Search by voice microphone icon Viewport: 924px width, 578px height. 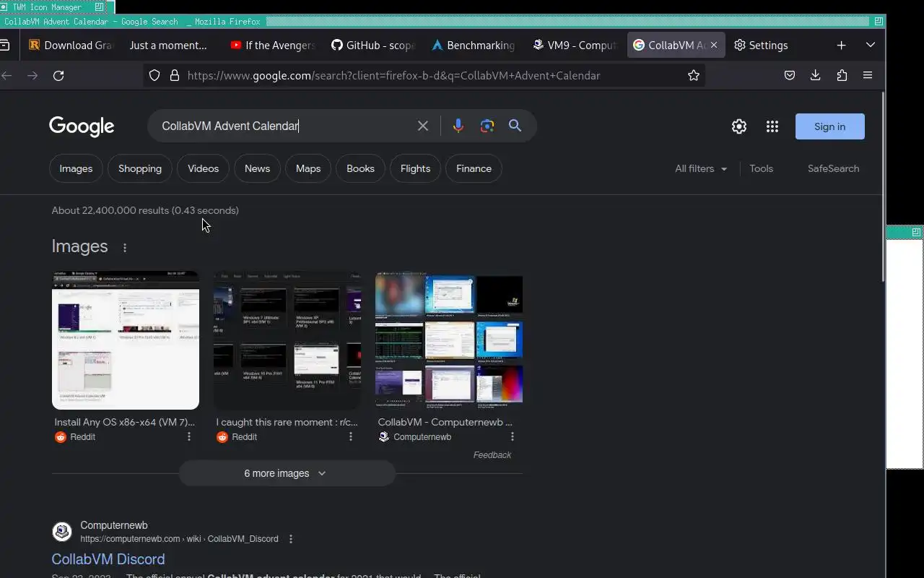pyautogui.click(x=458, y=126)
